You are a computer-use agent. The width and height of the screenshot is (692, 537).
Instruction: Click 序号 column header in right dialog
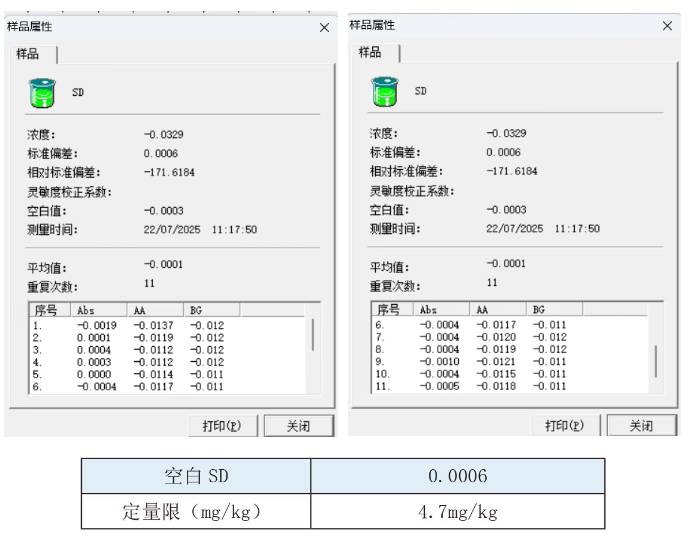click(x=392, y=309)
